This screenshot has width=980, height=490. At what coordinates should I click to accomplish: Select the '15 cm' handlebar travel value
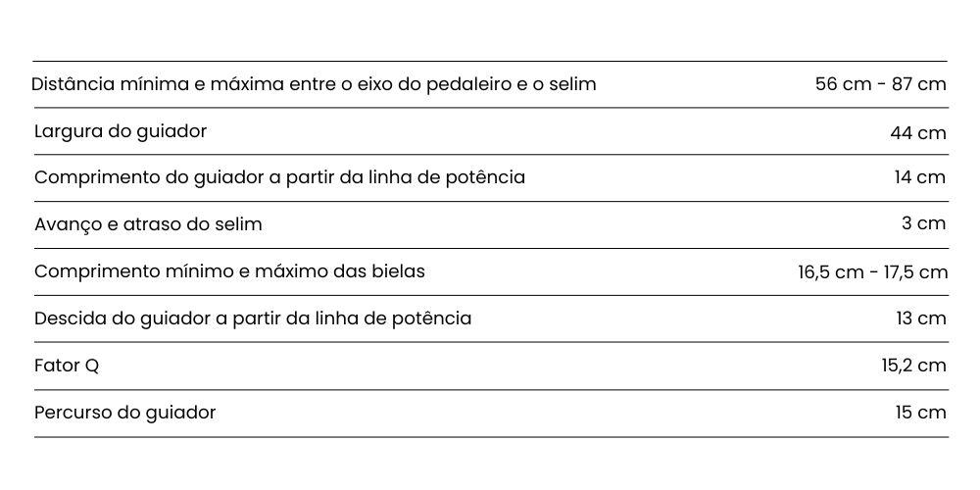(920, 413)
